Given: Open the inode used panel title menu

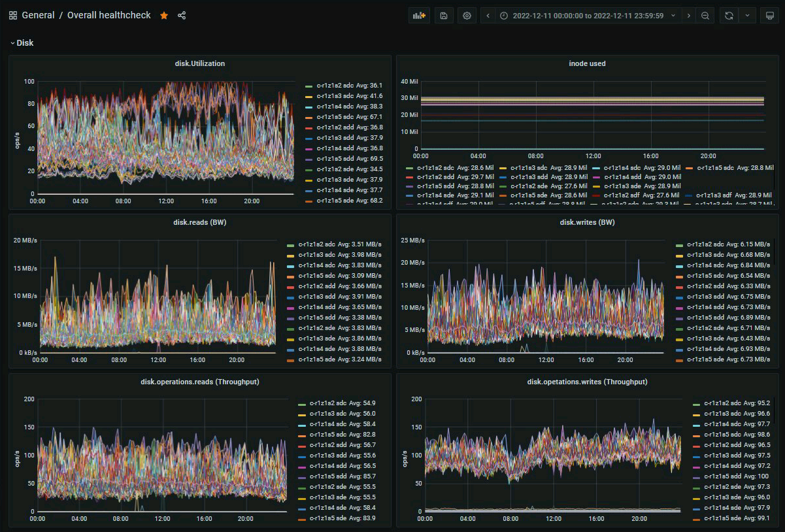Looking at the screenshot, I should click(587, 64).
